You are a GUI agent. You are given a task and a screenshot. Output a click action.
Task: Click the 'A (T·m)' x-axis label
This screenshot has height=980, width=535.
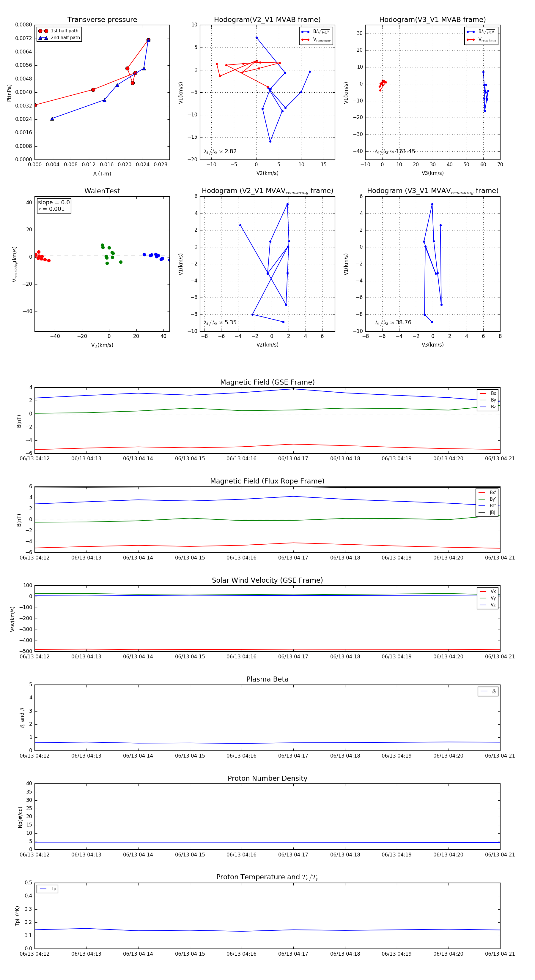(102, 173)
